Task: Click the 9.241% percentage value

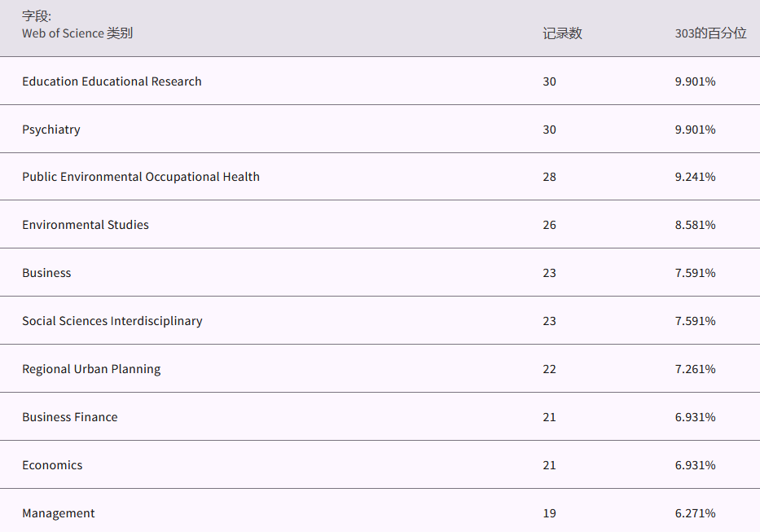Action: pos(695,177)
